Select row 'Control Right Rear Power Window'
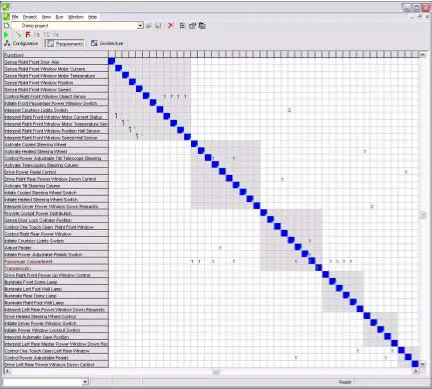432x389 pixels. coord(56,234)
